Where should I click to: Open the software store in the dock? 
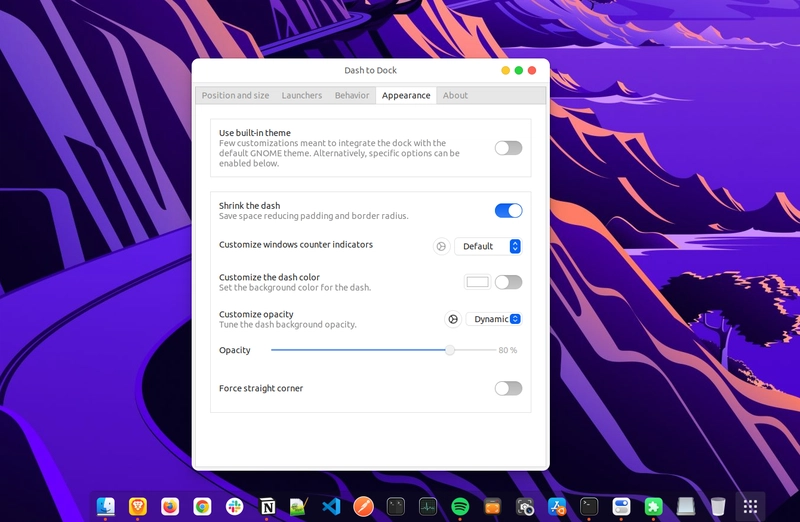click(557, 506)
